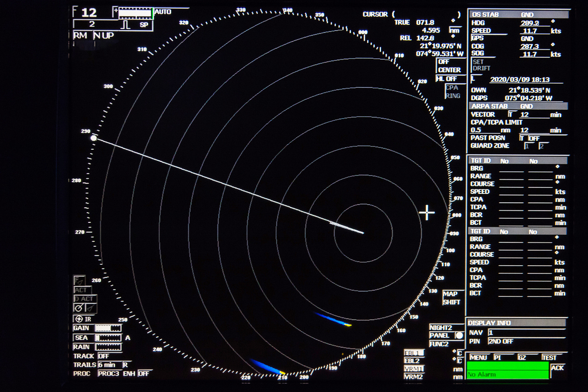Switch the RM motion mode
The image size is (588, 392).
click(81, 35)
